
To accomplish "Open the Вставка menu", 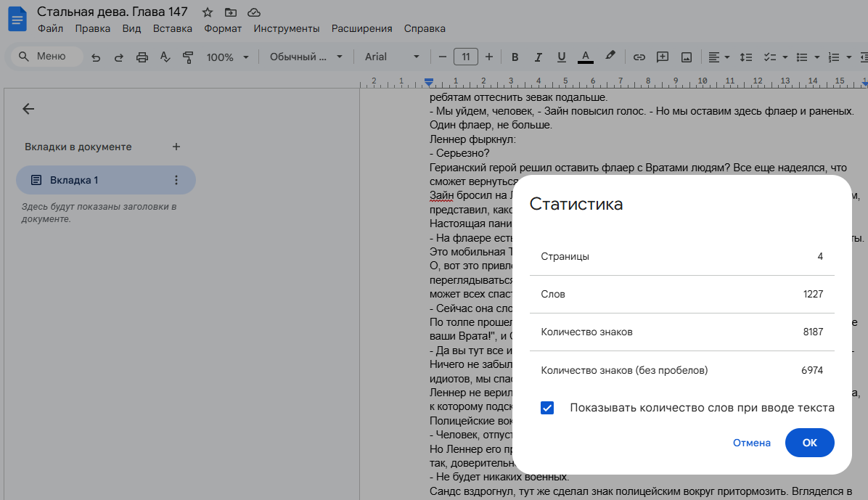I will coord(172,29).
